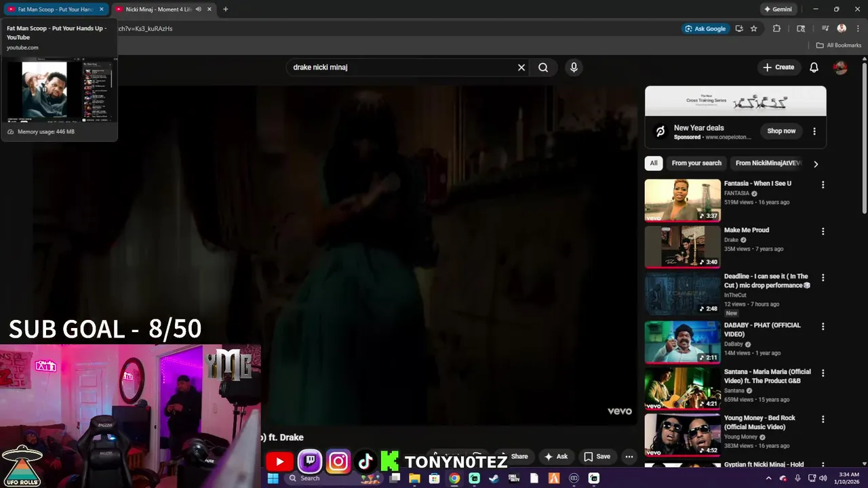Clear the YouTube search text
Image resolution: width=868 pixels, height=488 pixels.
pos(521,67)
